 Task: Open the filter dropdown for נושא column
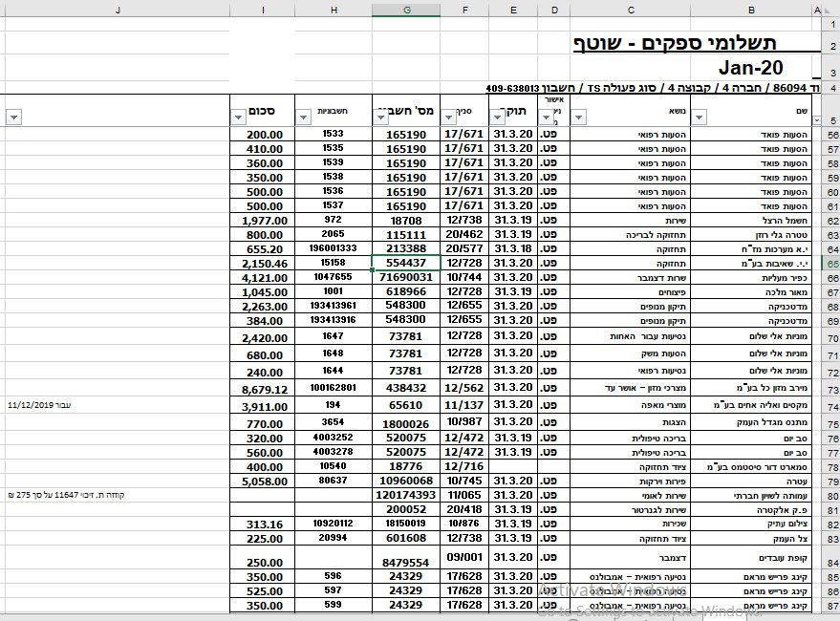point(579,118)
